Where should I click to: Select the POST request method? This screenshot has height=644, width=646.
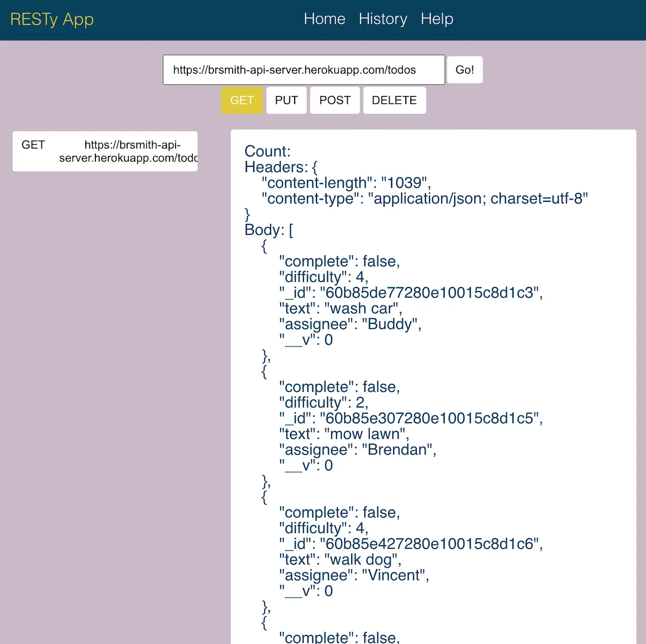(335, 100)
